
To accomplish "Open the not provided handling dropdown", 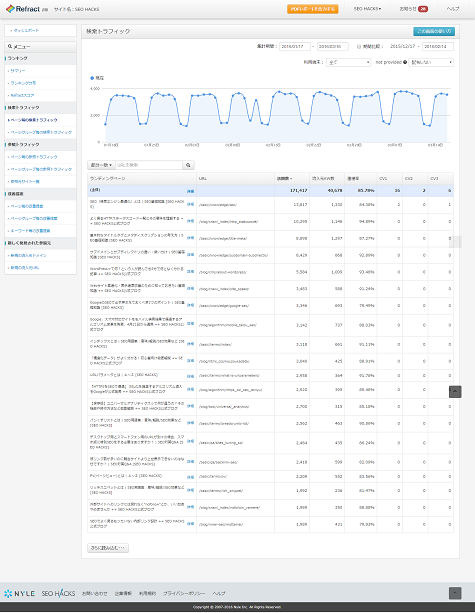I will pos(431,62).
